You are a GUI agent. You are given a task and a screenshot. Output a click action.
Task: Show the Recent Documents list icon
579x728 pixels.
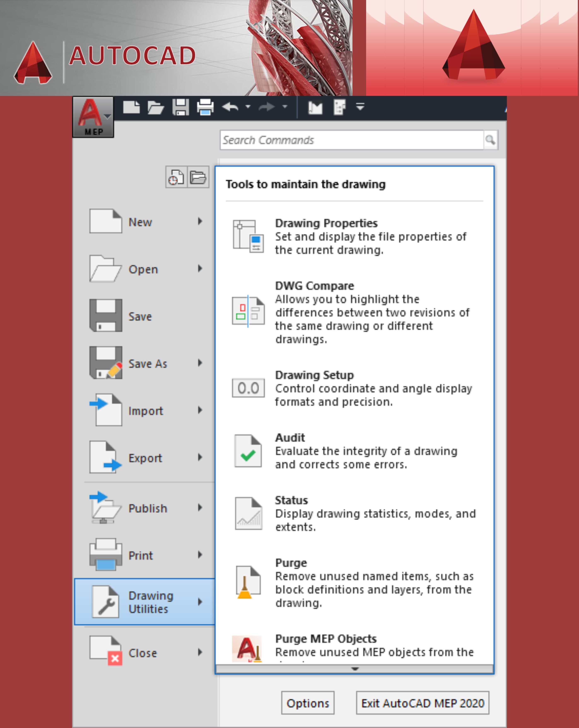[x=176, y=177]
